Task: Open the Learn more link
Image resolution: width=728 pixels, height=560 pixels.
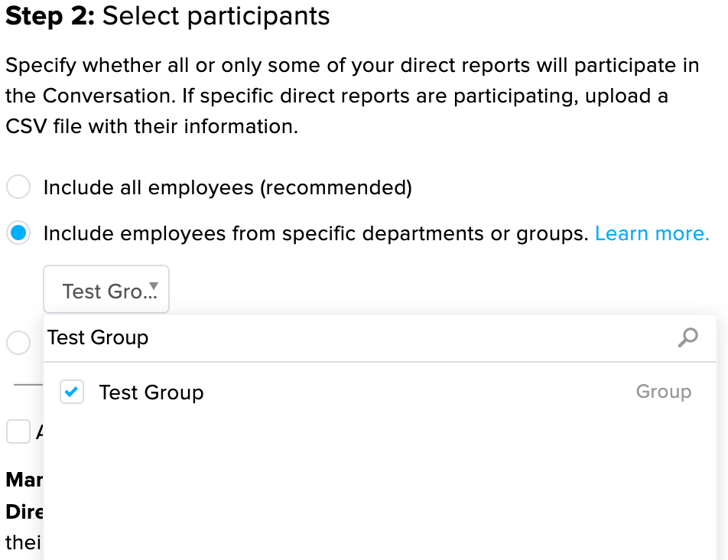Action: (x=652, y=233)
